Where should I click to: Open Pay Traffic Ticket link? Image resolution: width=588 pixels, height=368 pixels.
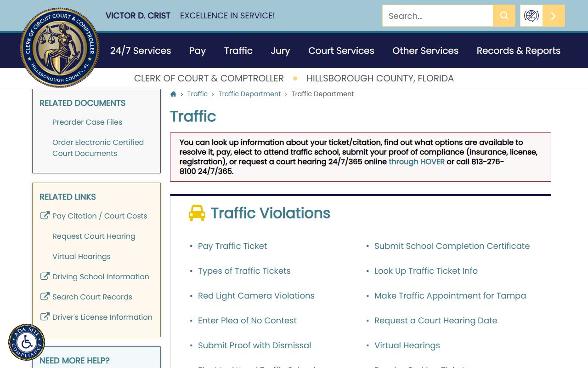(x=232, y=246)
